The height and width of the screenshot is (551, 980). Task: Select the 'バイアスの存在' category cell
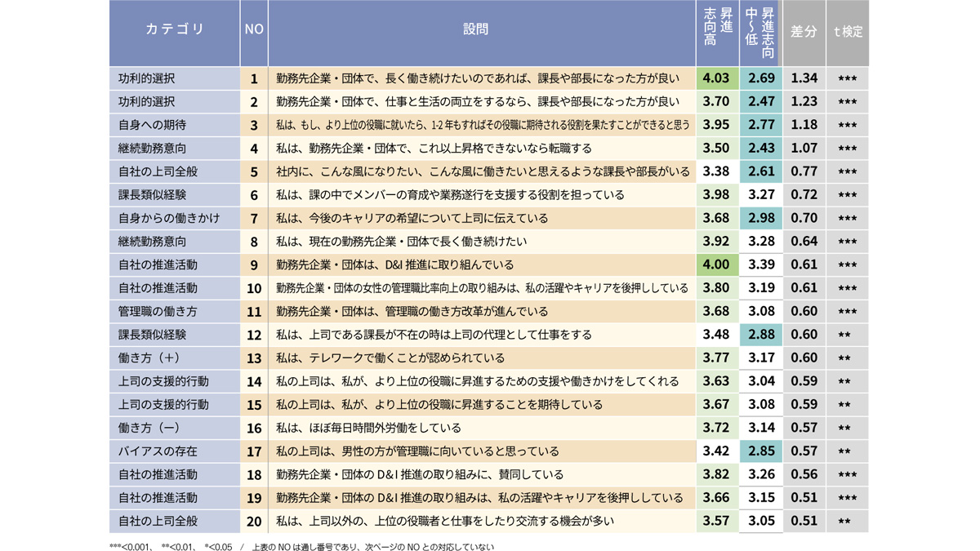click(x=175, y=451)
